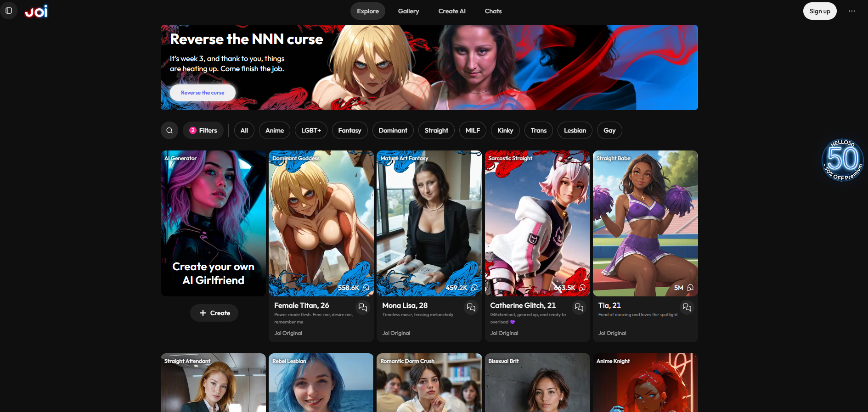Screen dimensions: 868x412
Task: Open the Catherine Glitch character image
Action: 537,223
